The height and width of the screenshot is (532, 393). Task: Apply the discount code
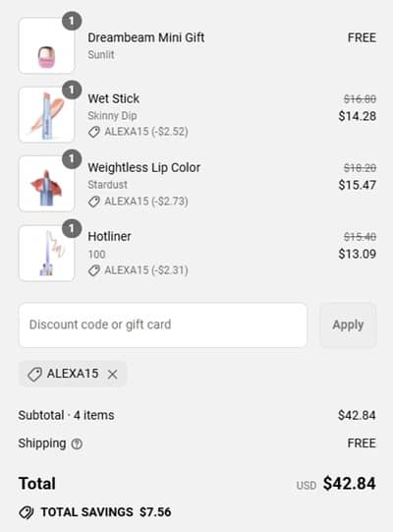[x=348, y=325]
